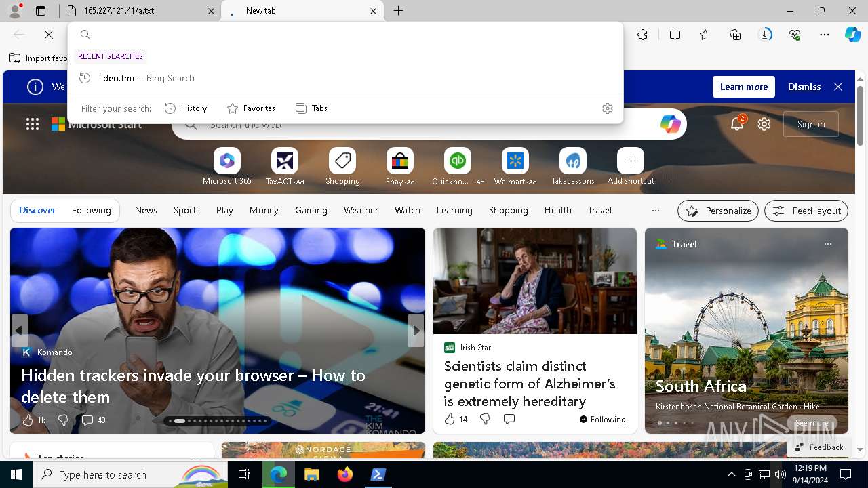Open the Travel card options menu

point(827,244)
